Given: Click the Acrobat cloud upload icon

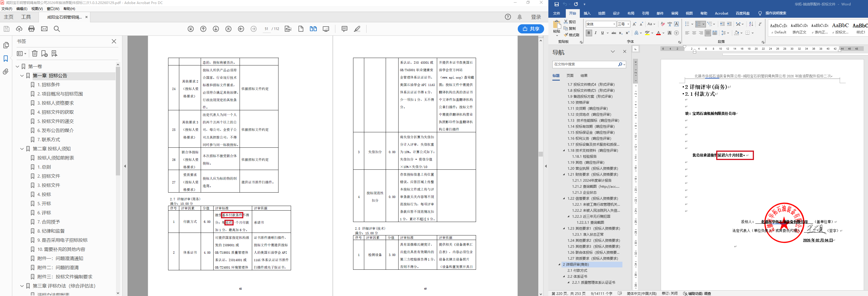Looking at the screenshot, I should click(x=19, y=29).
